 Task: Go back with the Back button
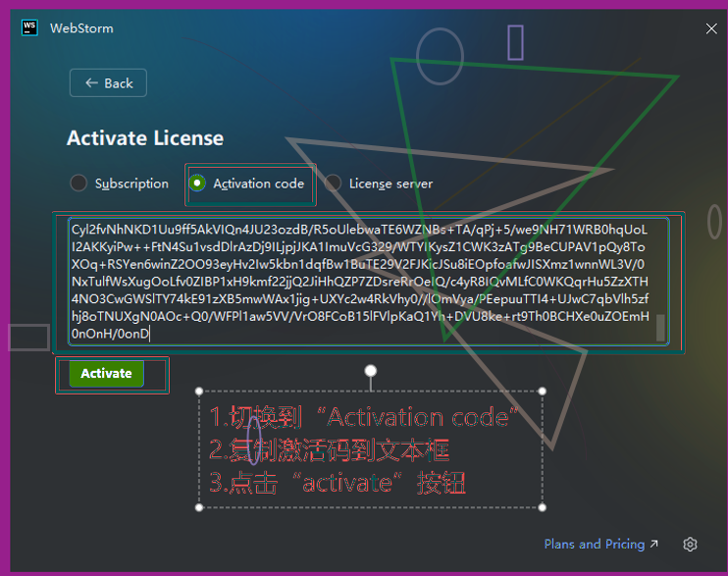(108, 83)
